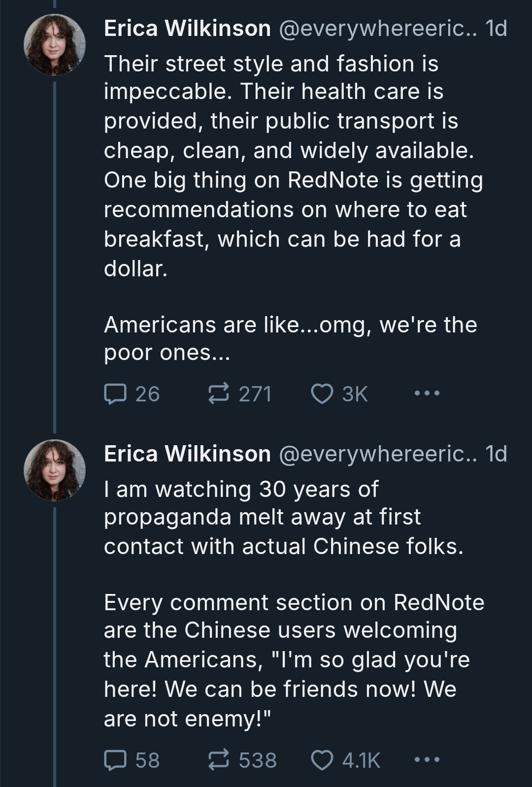532x787 pixels.
Task: Repost the post with 271 reposts
Action: point(218,394)
